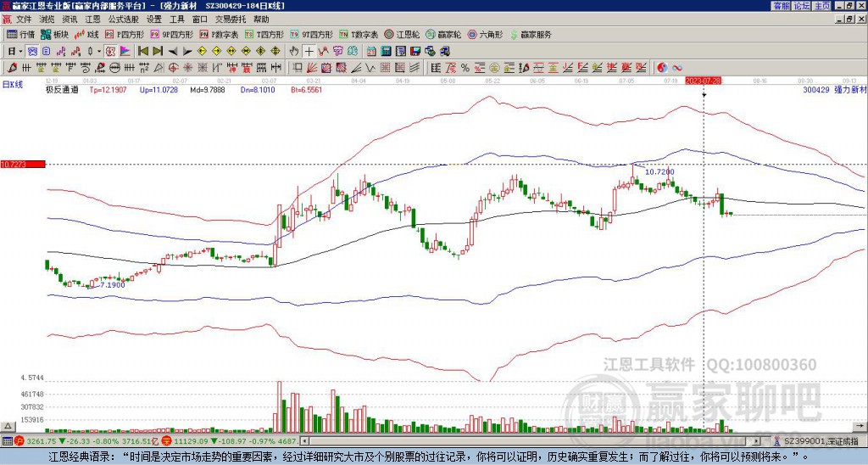Click the 10.7273 price marker
The height and width of the screenshot is (465, 868).
pyautogui.click(x=22, y=164)
